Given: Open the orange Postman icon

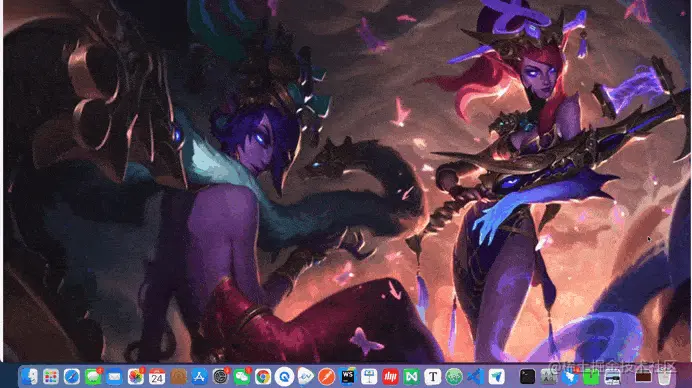Looking at the screenshot, I should (327, 377).
